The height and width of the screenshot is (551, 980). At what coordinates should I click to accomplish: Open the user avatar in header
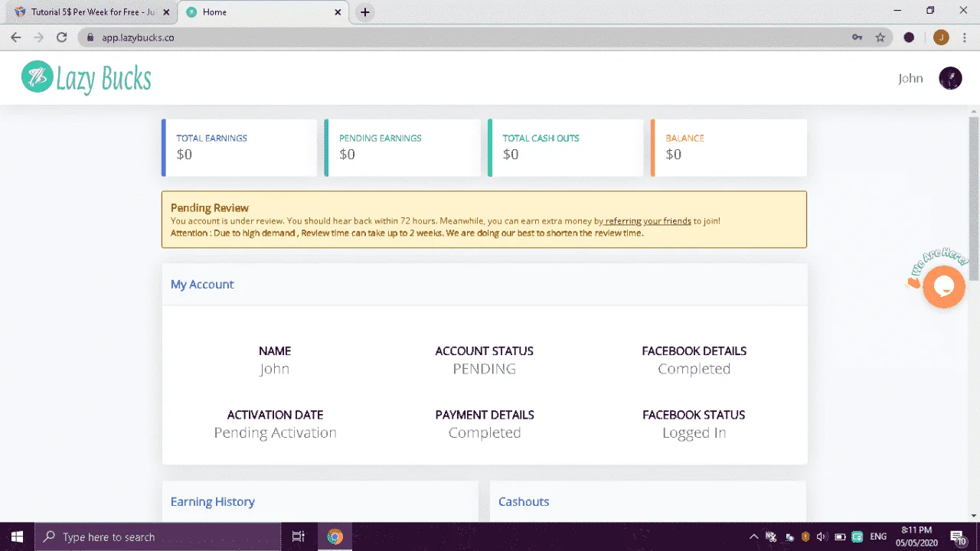pos(950,78)
